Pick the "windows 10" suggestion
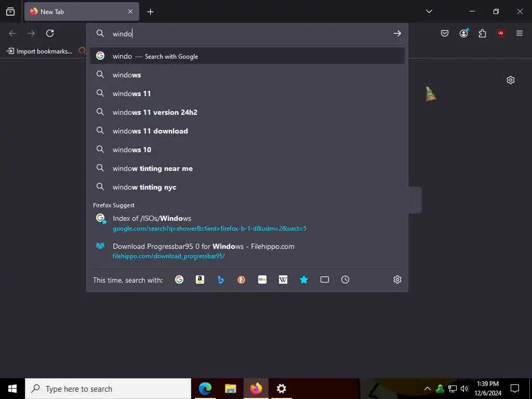The image size is (532, 399). pyautogui.click(x=247, y=150)
